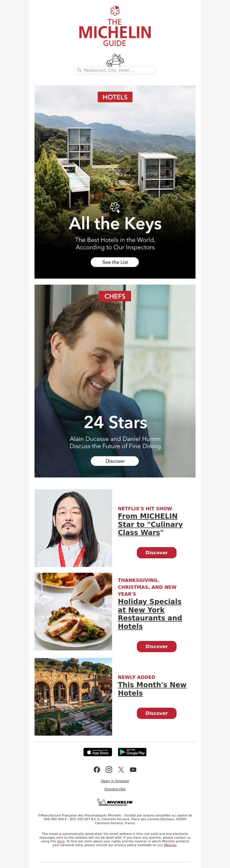Screen dimensions: 230x868
Task: Click Discover under 24 Stars banner
Action: (x=115, y=461)
